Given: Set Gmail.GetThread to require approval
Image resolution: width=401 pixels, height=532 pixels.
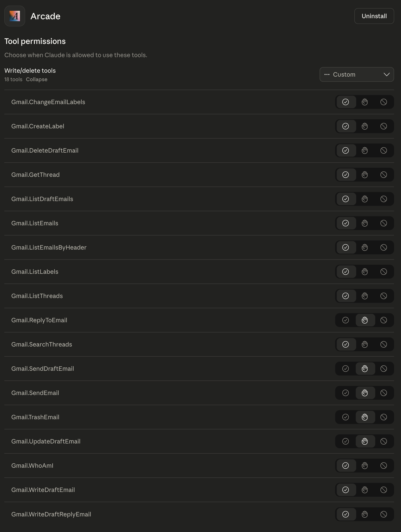Looking at the screenshot, I should 364,175.
